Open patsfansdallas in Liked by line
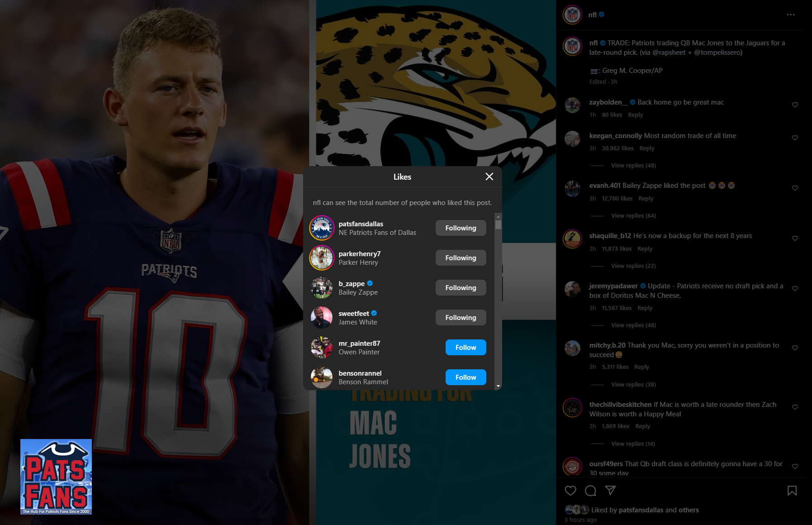 pos(641,510)
